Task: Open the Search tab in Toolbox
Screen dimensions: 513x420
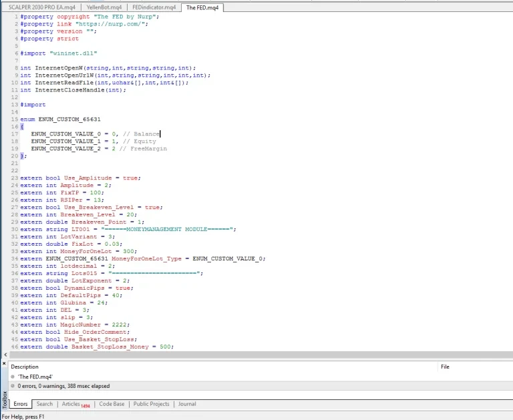Action: click(x=45, y=404)
